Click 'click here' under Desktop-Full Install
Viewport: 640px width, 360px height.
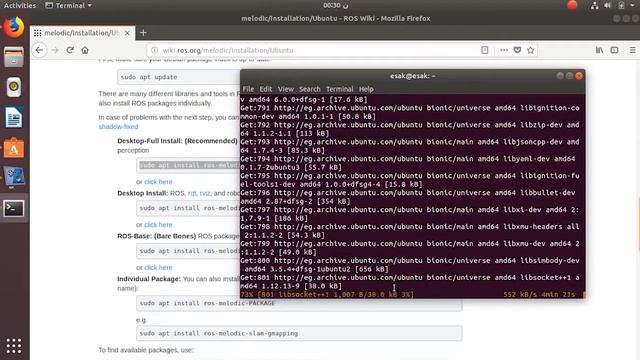(158, 182)
